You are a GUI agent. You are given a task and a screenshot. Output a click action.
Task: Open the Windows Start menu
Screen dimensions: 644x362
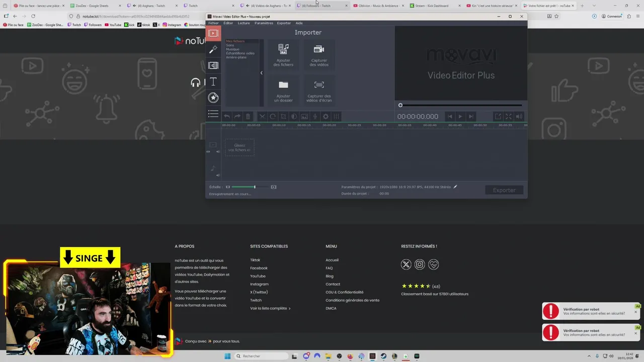pos(227,356)
